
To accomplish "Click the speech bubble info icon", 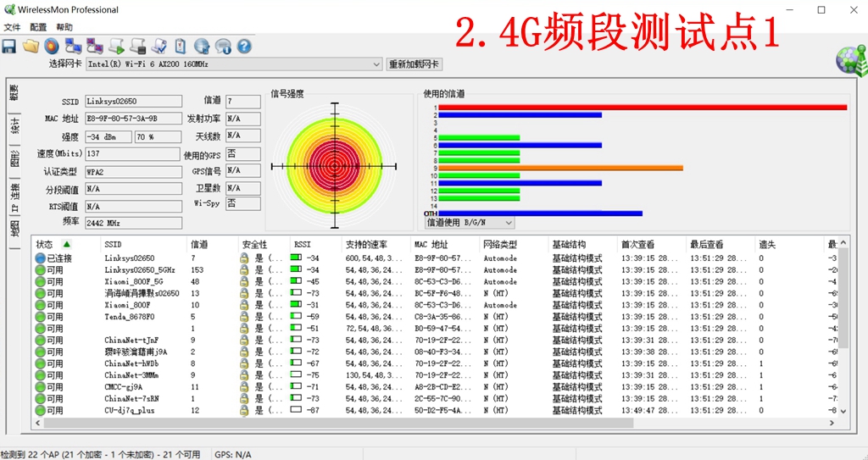I will pos(223,46).
